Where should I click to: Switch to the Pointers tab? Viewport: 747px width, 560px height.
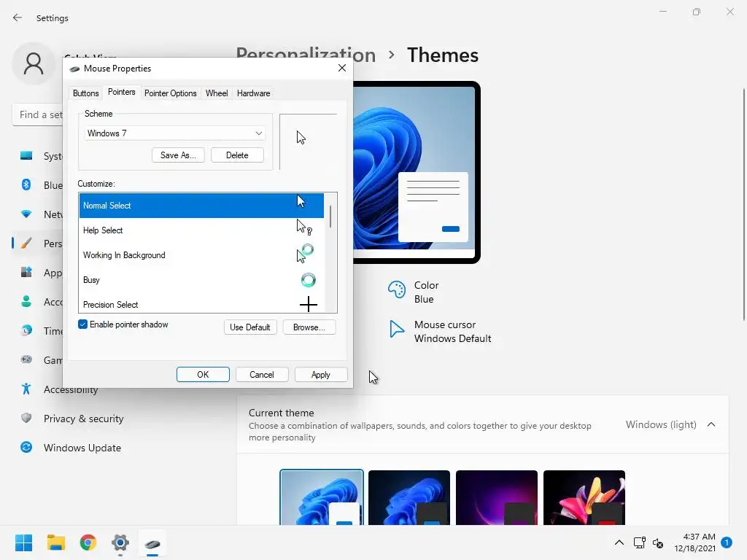(122, 93)
